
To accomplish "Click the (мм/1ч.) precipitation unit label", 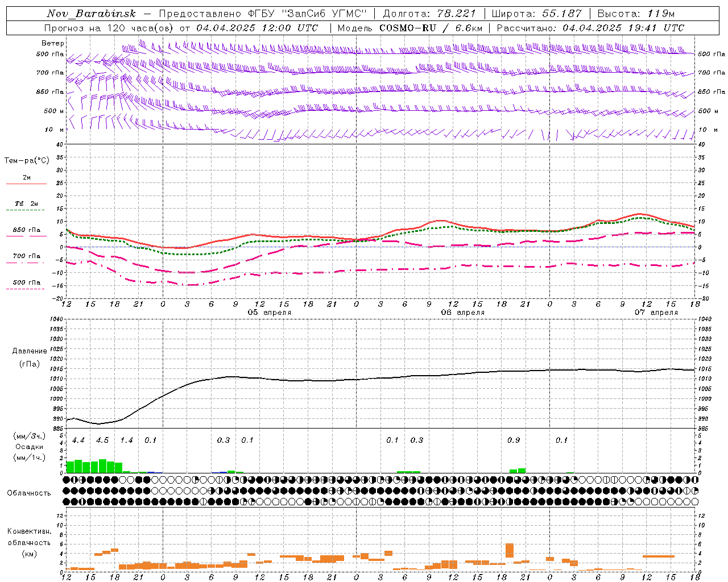I will (x=29, y=458).
